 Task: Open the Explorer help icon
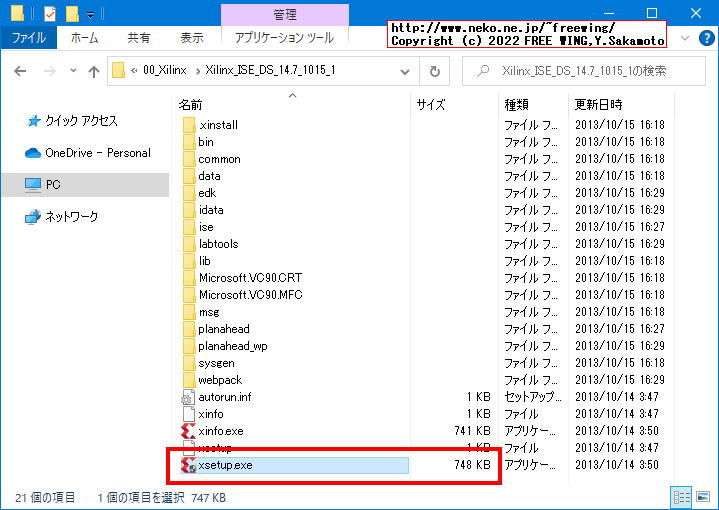[707, 38]
